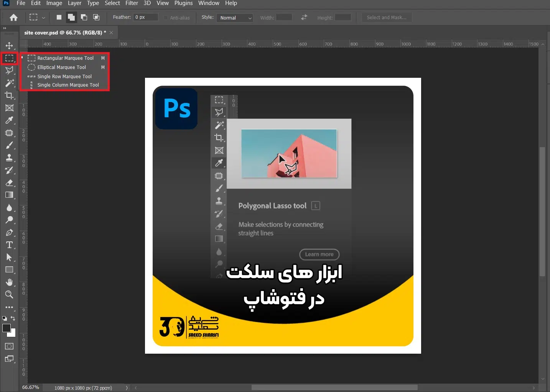Toggle Quick Mask mode icon

[9, 346]
